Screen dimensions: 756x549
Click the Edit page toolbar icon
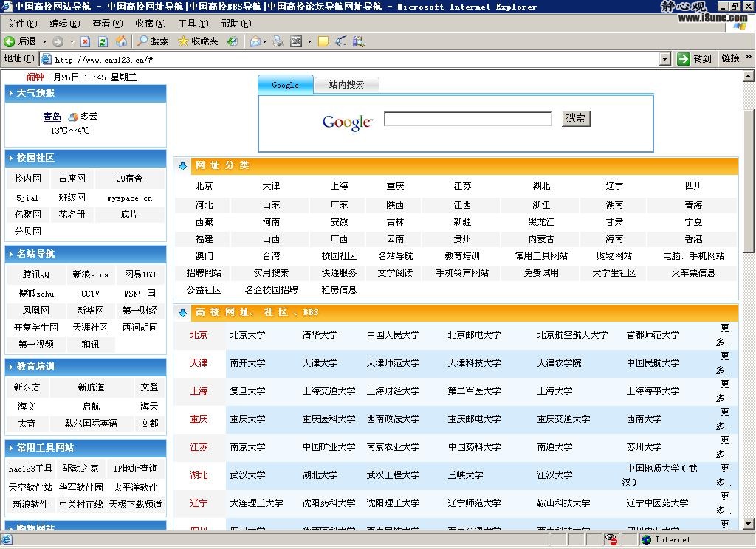tap(296, 41)
